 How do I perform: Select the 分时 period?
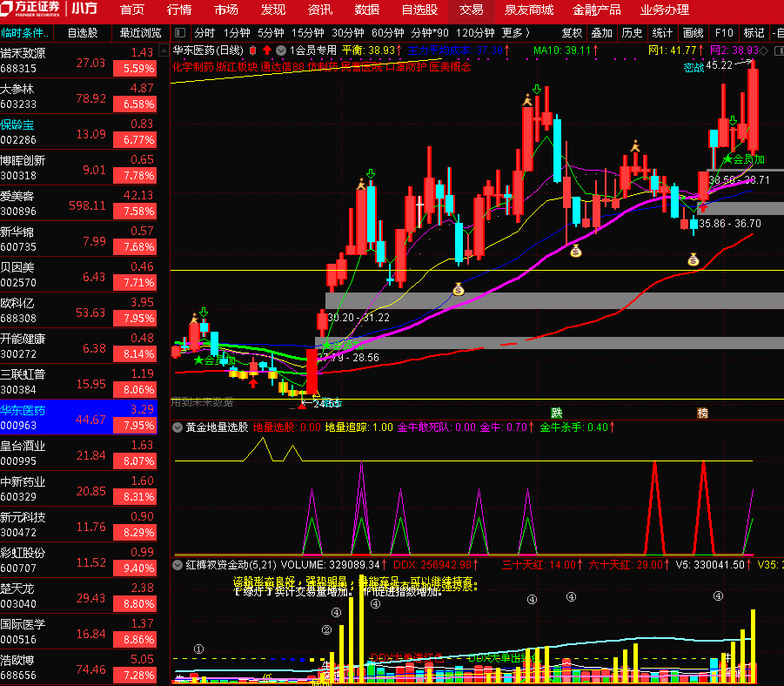(x=204, y=33)
